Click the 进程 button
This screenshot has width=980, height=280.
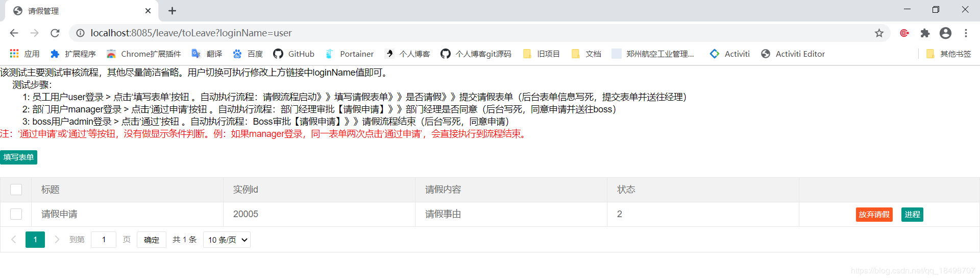point(912,215)
